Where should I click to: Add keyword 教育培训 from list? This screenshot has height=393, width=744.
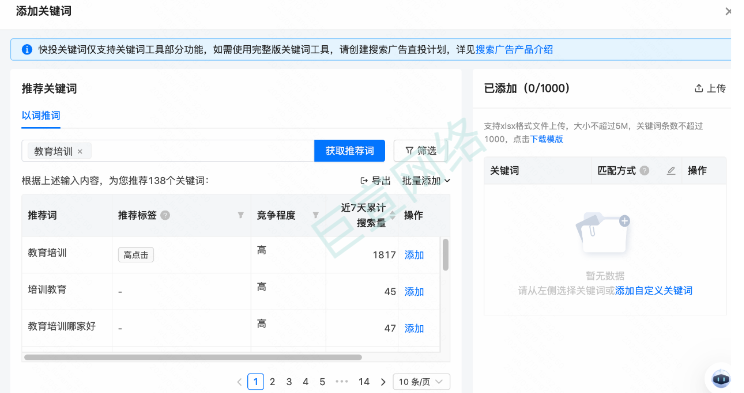(414, 255)
